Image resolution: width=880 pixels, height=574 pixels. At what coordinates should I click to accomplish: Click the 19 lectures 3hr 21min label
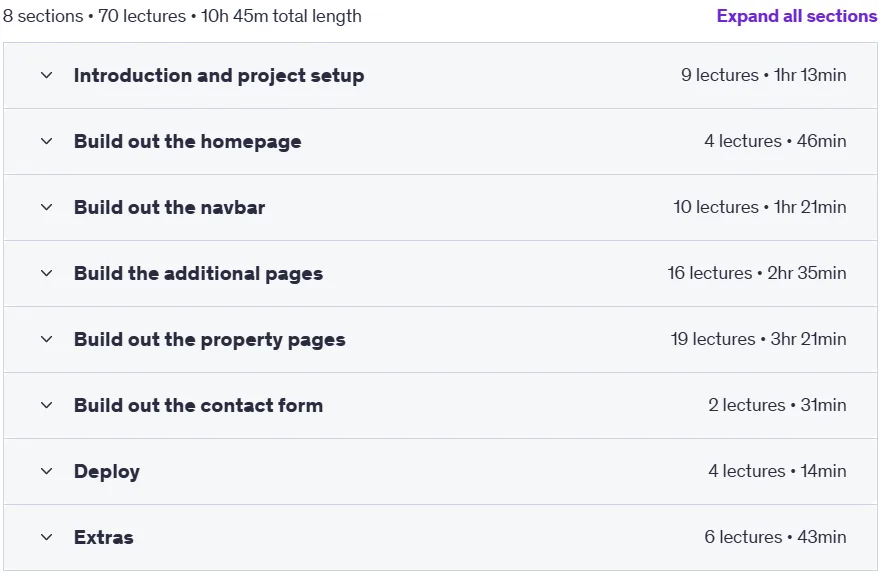click(758, 339)
